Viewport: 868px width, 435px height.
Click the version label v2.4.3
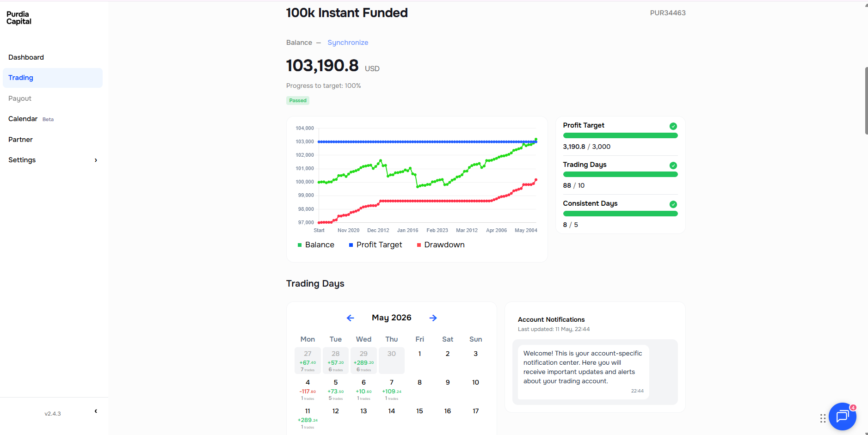coord(53,414)
